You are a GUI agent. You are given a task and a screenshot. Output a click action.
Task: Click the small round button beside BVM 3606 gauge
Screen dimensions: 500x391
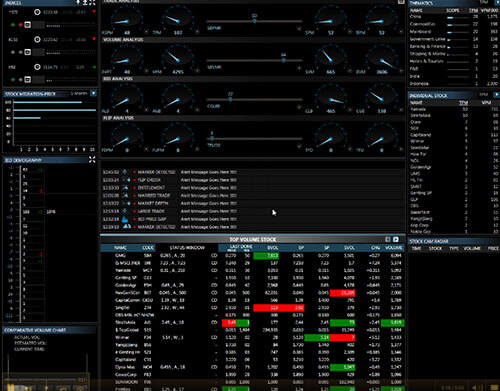point(401,71)
